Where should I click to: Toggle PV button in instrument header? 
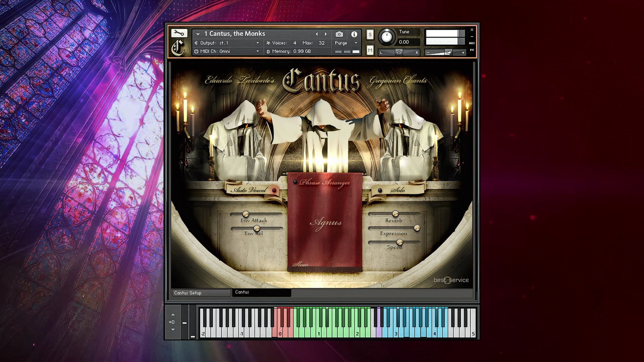click(x=472, y=50)
